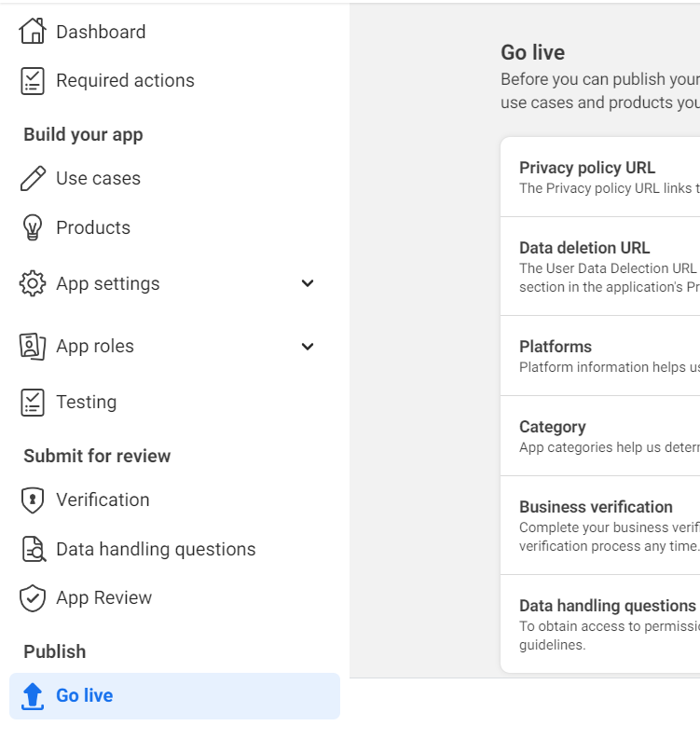Select Required actions in the sidebar
The image size is (700, 753).
click(126, 80)
